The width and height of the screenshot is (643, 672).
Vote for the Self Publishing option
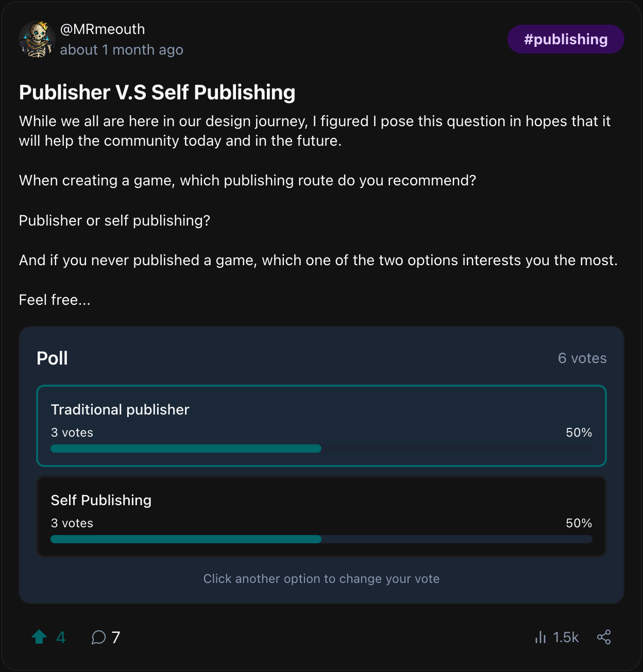tap(321, 501)
